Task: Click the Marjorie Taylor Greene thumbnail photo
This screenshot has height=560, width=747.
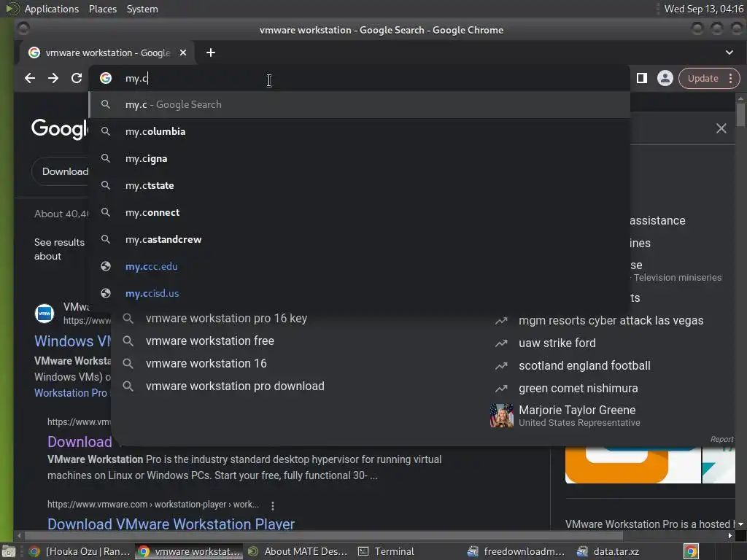Action: coord(502,415)
